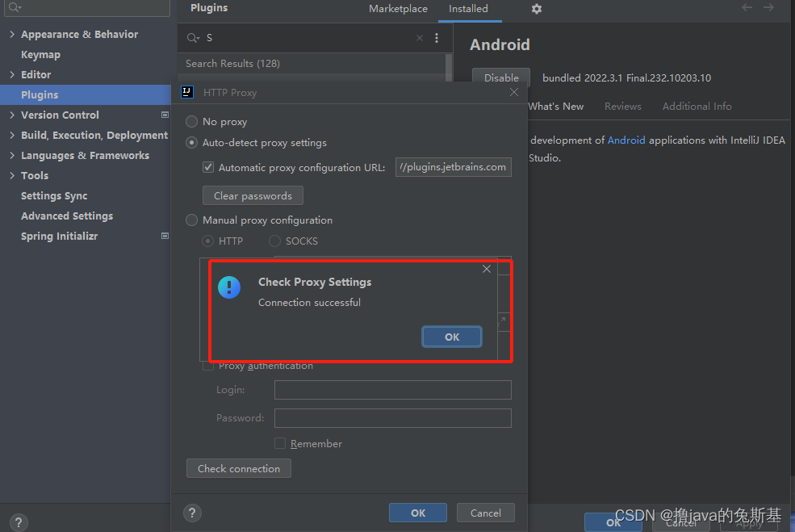Open the plugin search options menu
Screen dimensions: 795x532
(437, 38)
